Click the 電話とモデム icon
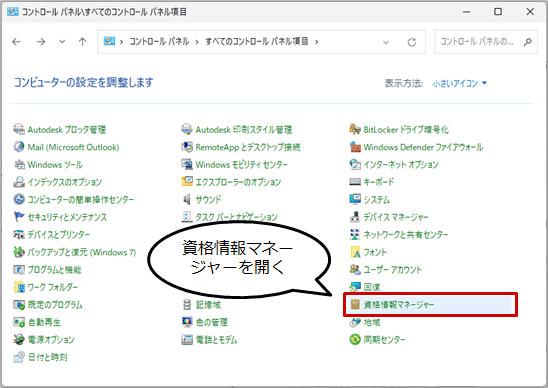This screenshot has width=548, height=388. click(x=187, y=339)
